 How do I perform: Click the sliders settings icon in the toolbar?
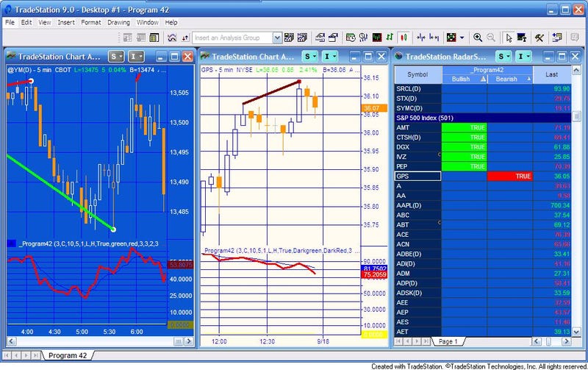point(363,38)
